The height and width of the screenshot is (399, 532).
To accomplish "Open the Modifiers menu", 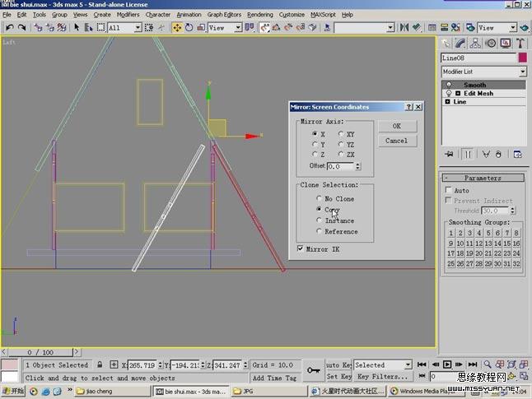I will (x=128, y=15).
